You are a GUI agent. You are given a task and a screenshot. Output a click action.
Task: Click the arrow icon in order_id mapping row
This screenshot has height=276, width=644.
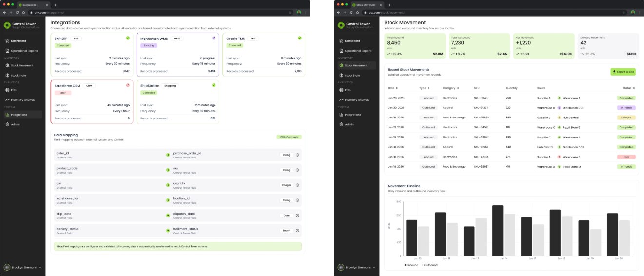(x=168, y=155)
